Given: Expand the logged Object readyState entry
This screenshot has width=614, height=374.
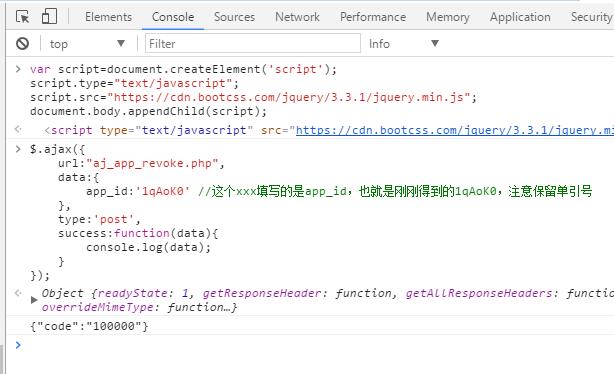Looking at the screenshot, I should click(34, 300).
